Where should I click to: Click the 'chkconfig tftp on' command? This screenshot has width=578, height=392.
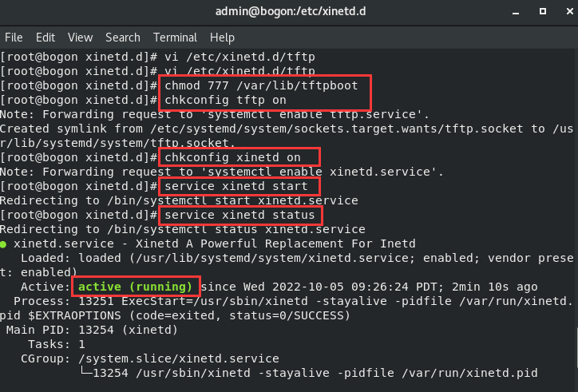pos(224,101)
